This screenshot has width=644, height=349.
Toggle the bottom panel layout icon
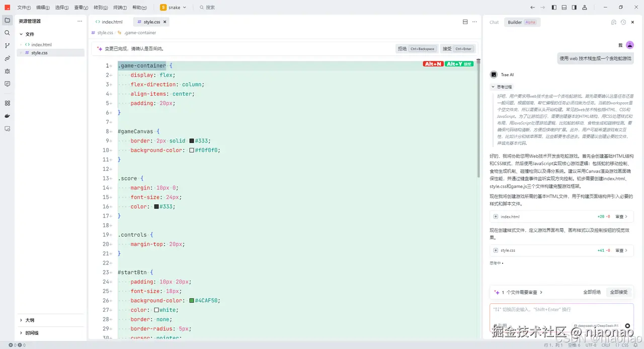tap(564, 8)
